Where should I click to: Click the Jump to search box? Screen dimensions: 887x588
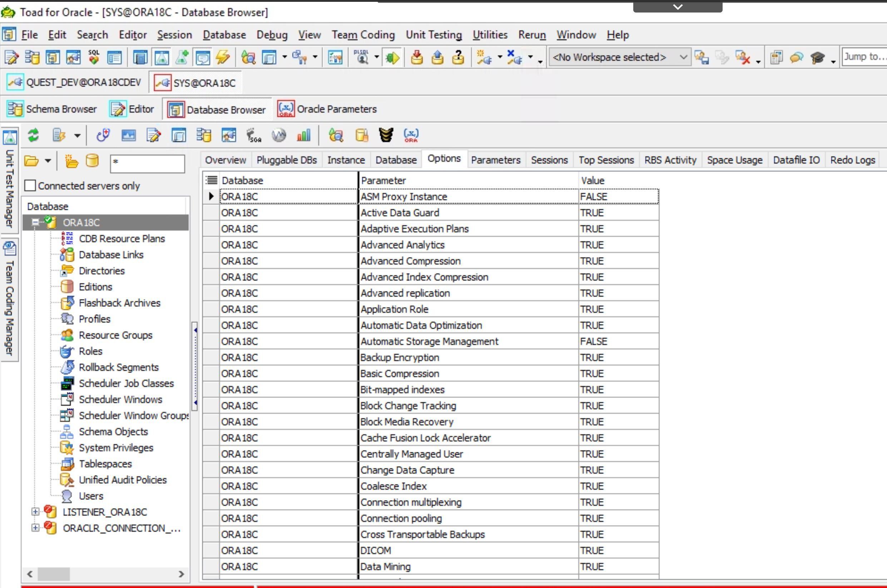pos(864,57)
